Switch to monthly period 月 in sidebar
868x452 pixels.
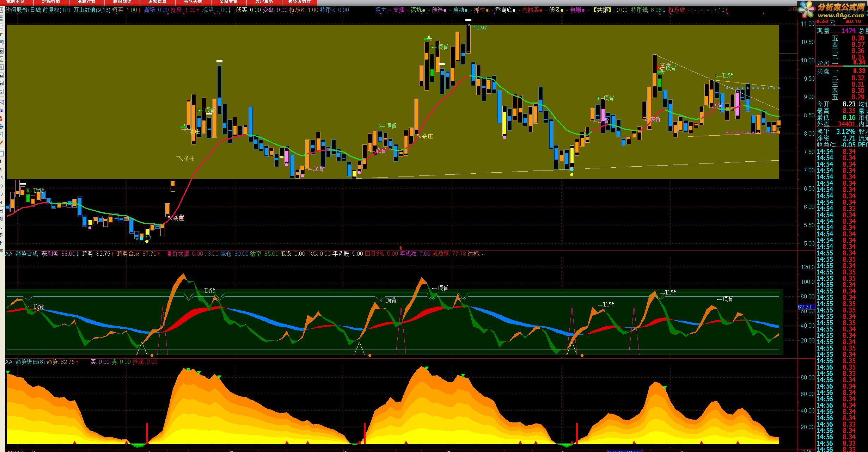pos(1,227)
